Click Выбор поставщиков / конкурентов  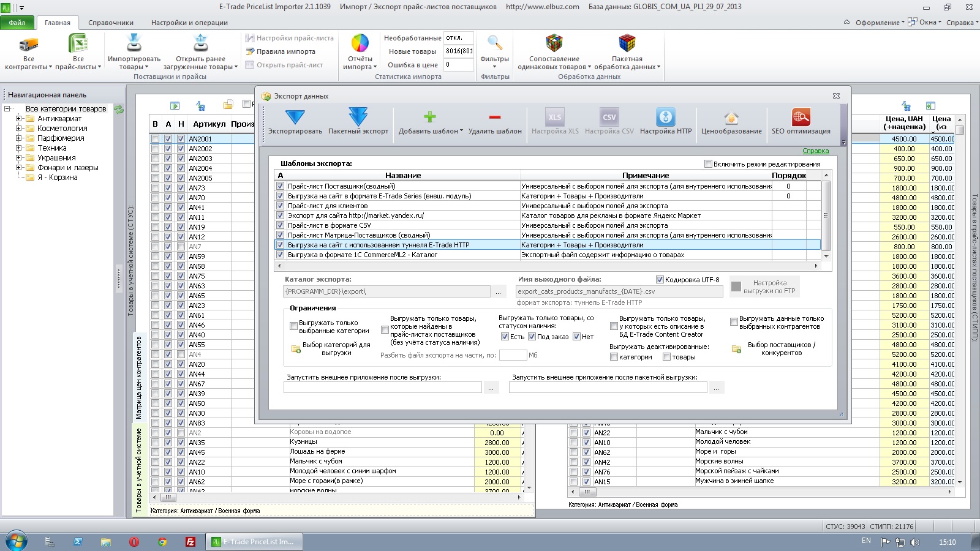coord(781,349)
